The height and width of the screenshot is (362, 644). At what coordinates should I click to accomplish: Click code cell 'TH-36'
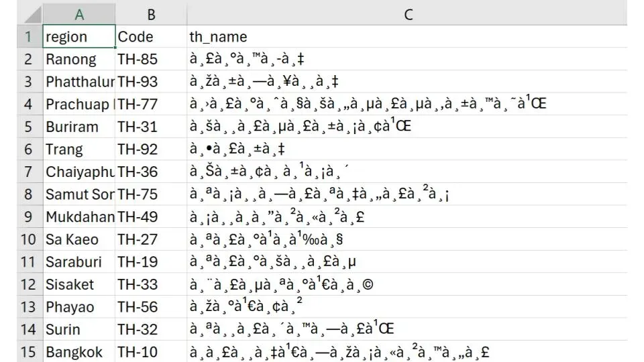coord(151,172)
